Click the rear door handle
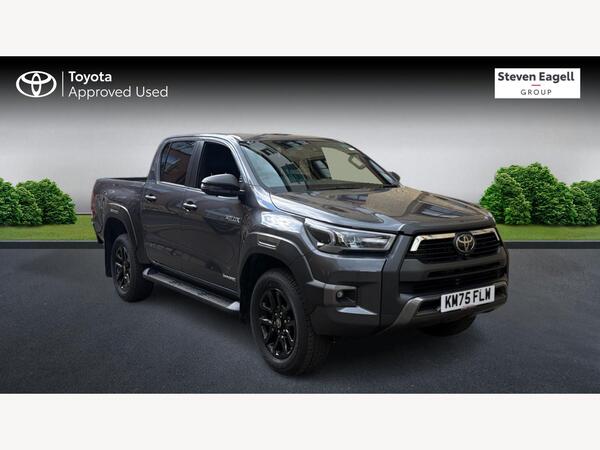 150,197
